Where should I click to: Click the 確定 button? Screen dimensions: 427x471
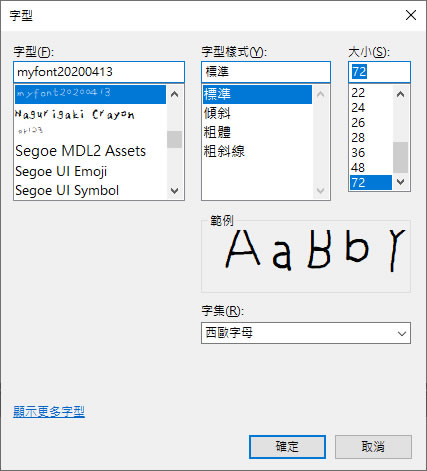[287, 447]
